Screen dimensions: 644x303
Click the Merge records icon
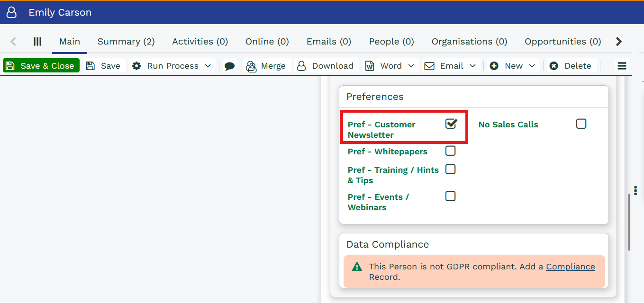pyautogui.click(x=251, y=66)
